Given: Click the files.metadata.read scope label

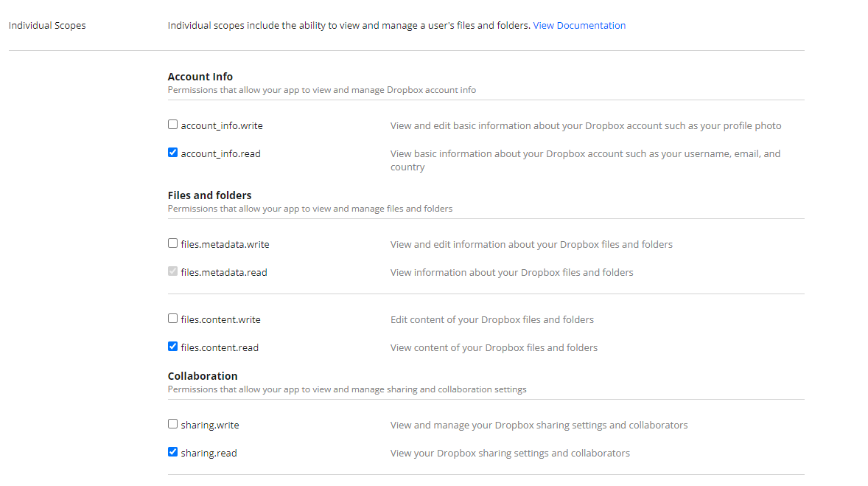Looking at the screenshot, I should coord(224,272).
